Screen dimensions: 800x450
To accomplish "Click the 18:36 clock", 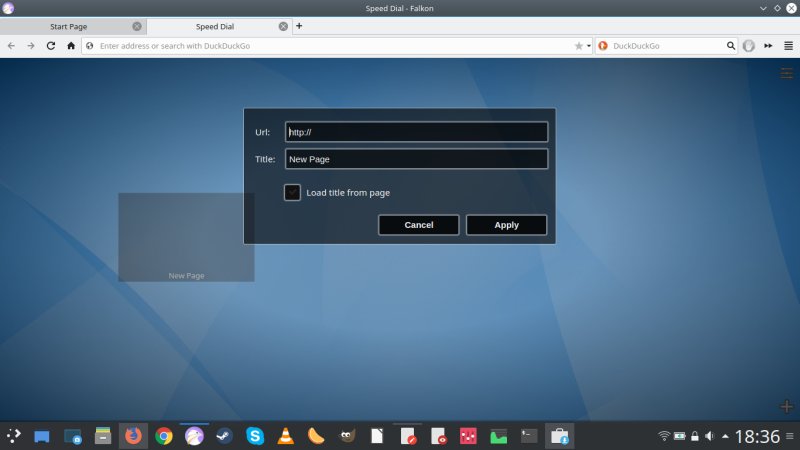I will 758,437.
